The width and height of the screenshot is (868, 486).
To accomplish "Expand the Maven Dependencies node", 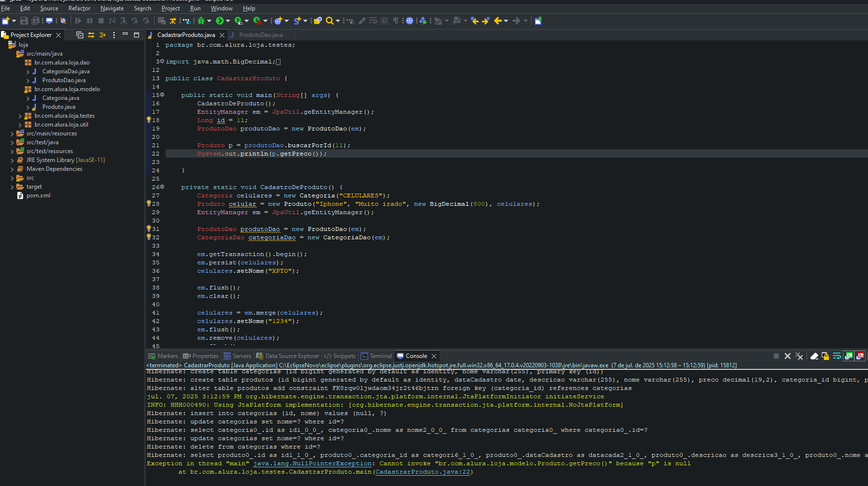I will (12, 169).
